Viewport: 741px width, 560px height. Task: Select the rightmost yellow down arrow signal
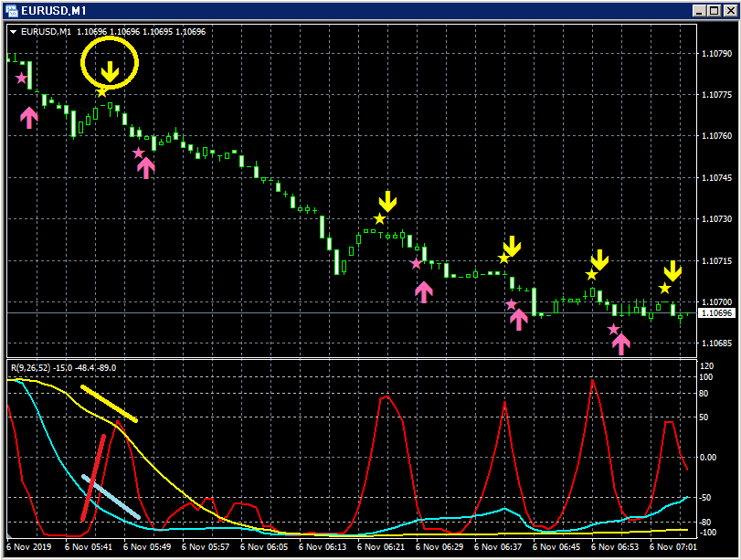click(x=672, y=270)
